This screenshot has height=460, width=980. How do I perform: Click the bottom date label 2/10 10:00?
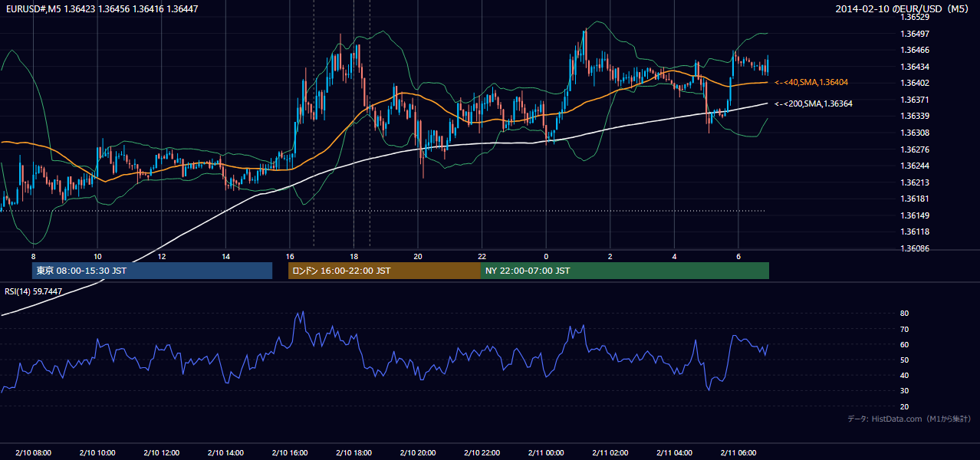click(97, 452)
